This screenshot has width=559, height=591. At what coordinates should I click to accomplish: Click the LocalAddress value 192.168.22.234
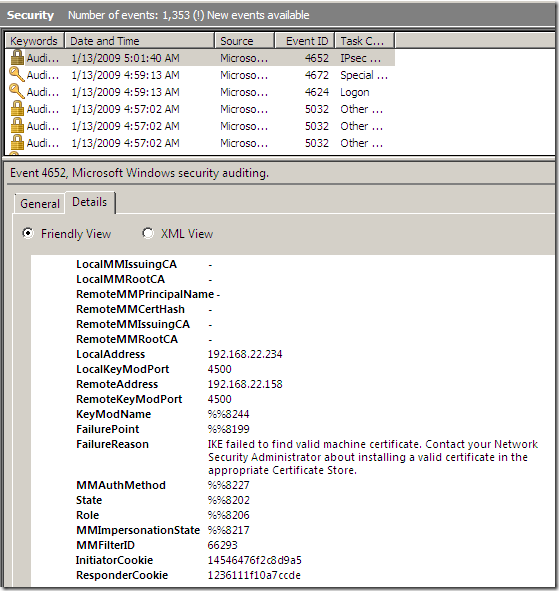pyautogui.click(x=245, y=354)
